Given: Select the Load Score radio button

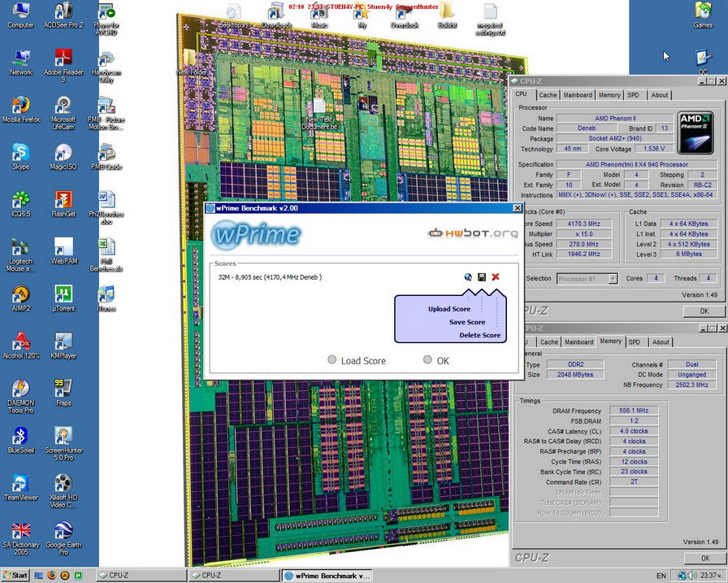Looking at the screenshot, I should pyautogui.click(x=332, y=359).
